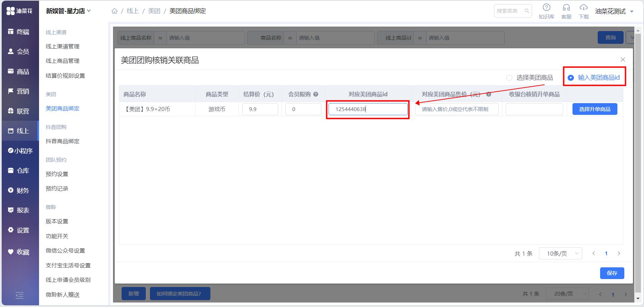644x307 pixels.
Task: Open the 终端 sidebar section
Action: click(19, 32)
